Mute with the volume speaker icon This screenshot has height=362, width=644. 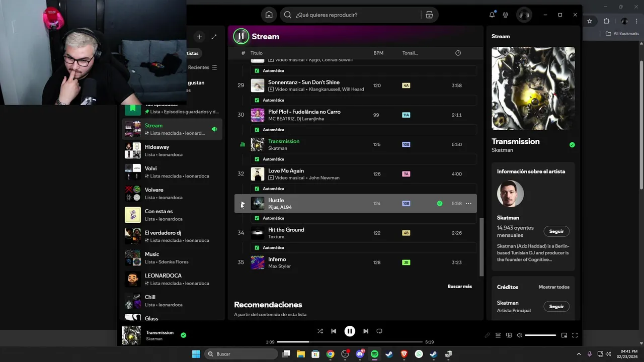point(520,335)
